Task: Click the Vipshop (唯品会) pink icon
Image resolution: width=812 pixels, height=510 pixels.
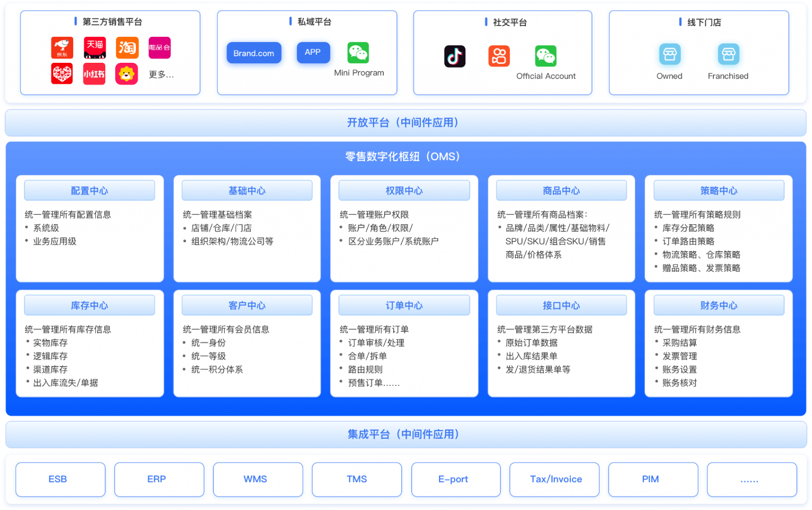Action: pyautogui.click(x=160, y=48)
